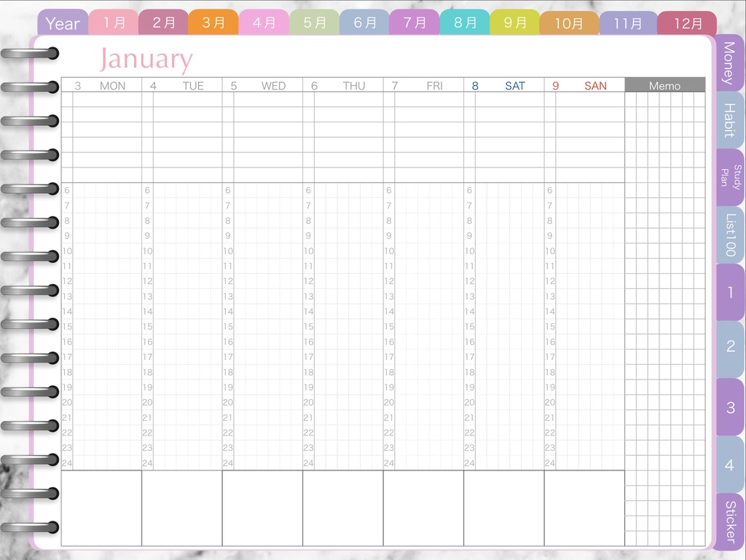The width and height of the screenshot is (746, 560).
Task: Open the Sticker side tab
Action: (730, 522)
